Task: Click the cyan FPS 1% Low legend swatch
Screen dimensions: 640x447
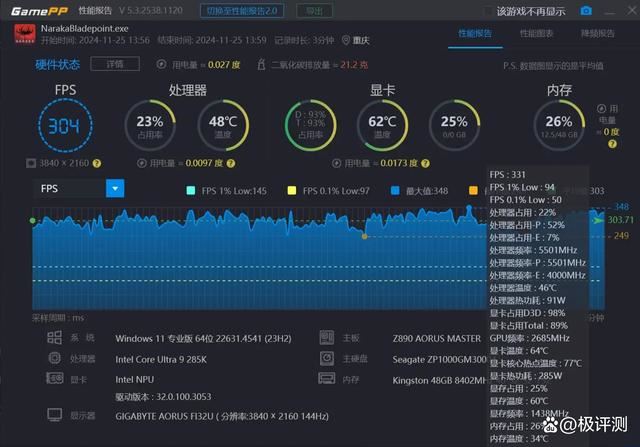Action: point(191,190)
